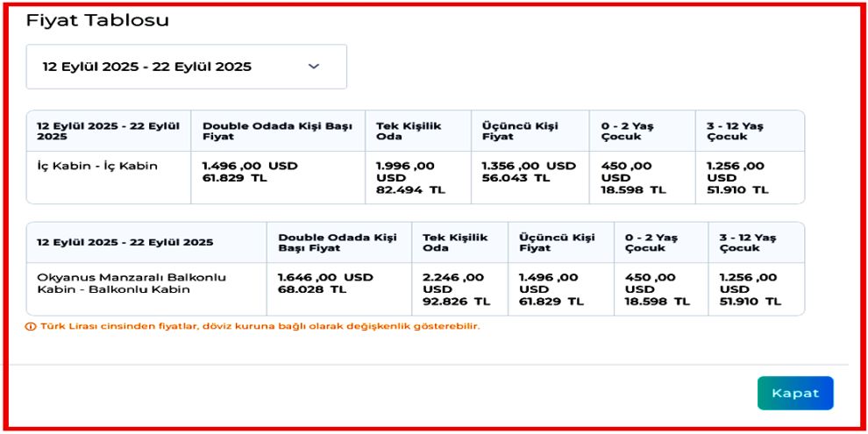This screenshot has width=868, height=434.
Task: Click İç Kabin - İç Kabin row label
Action: [x=96, y=166]
